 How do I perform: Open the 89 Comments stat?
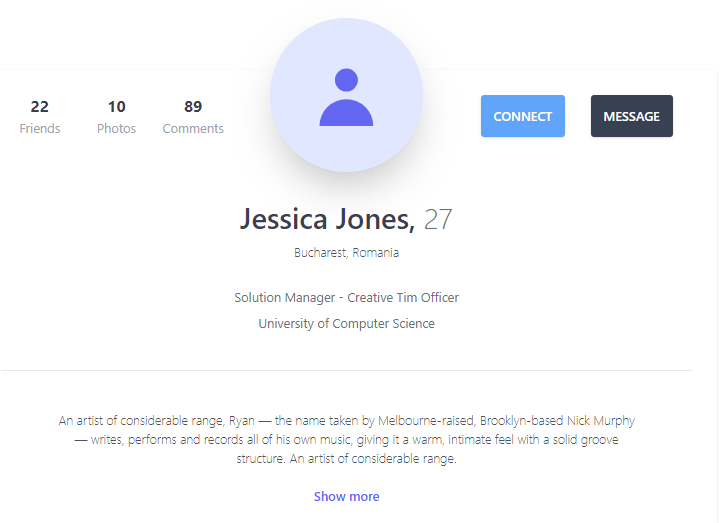point(193,117)
